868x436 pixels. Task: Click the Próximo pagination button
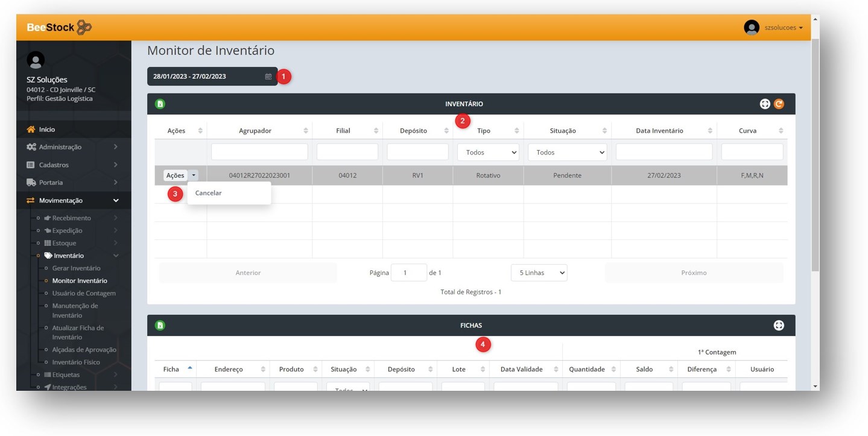point(694,273)
